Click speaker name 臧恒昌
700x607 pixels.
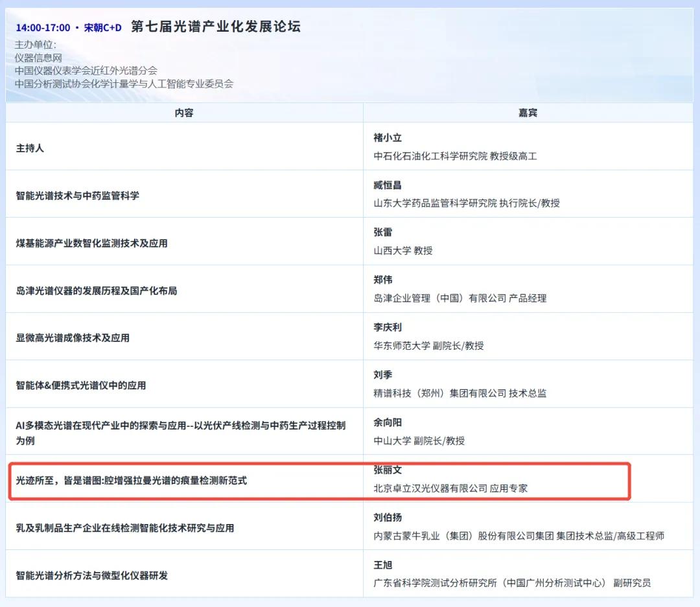(388, 185)
